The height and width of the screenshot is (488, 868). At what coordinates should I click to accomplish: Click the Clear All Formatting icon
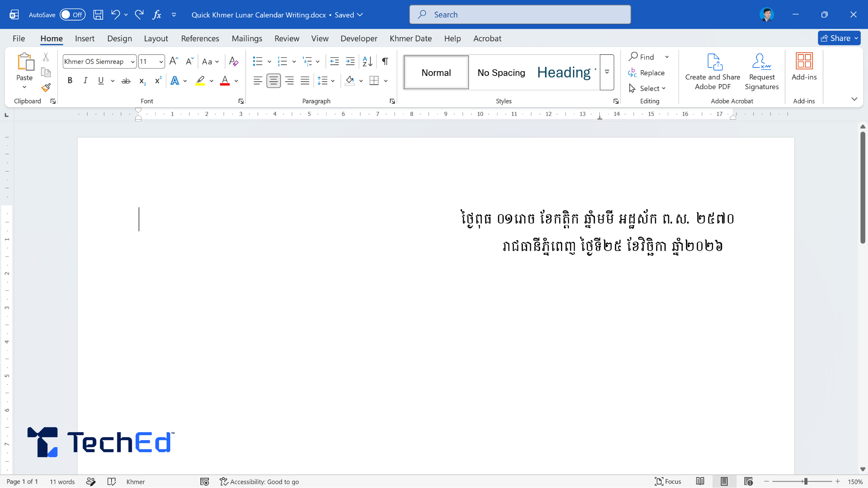click(234, 61)
